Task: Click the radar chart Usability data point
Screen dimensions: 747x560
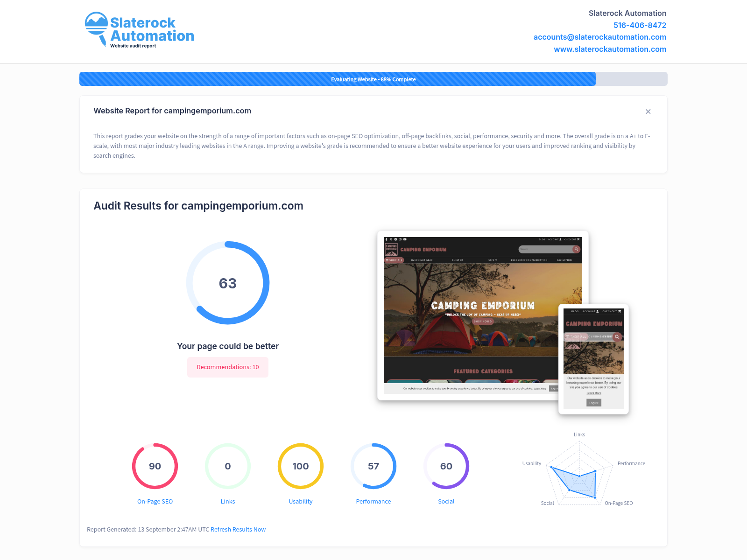Action: click(x=551, y=467)
